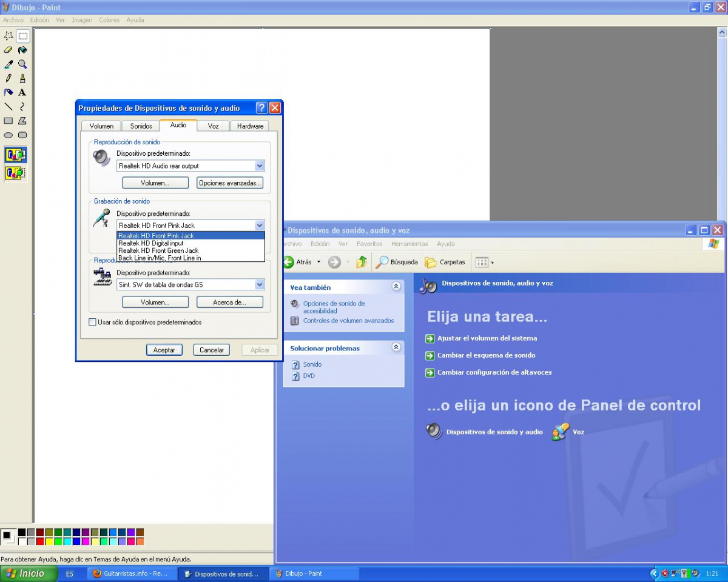Viewport: 728px width, 582px height.
Task: Switch to the Voz tab
Action: [x=213, y=126]
